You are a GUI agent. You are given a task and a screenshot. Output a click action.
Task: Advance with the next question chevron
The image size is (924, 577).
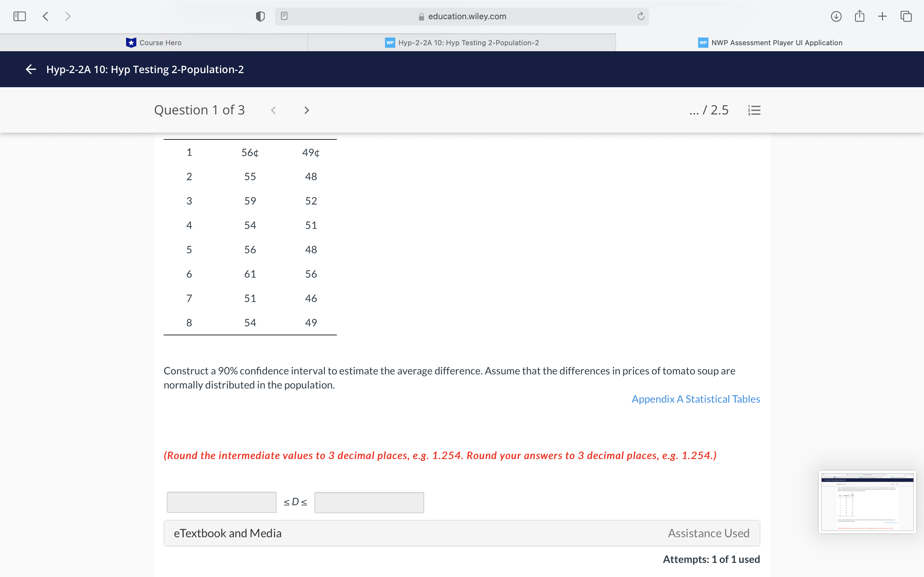pos(307,110)
